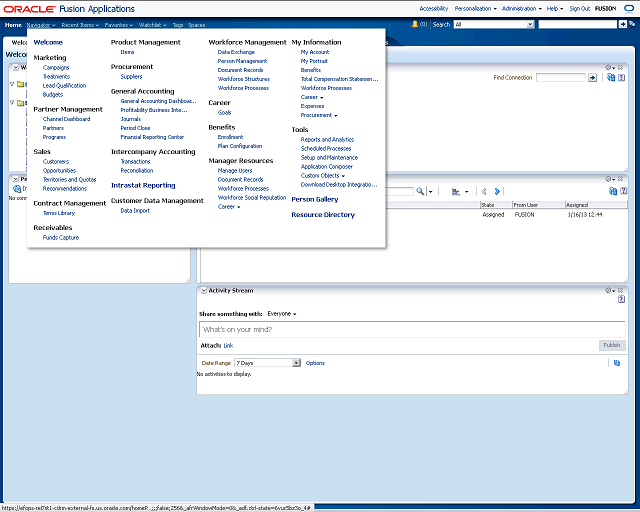This screenshot has width=640, height=512.
Task: Open advanced search icon beside search arrow
Action: 632,24
